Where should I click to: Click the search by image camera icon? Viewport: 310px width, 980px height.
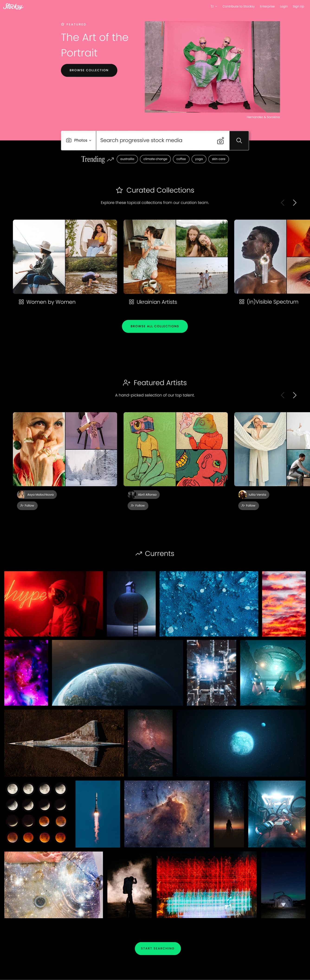click(220, 141)
